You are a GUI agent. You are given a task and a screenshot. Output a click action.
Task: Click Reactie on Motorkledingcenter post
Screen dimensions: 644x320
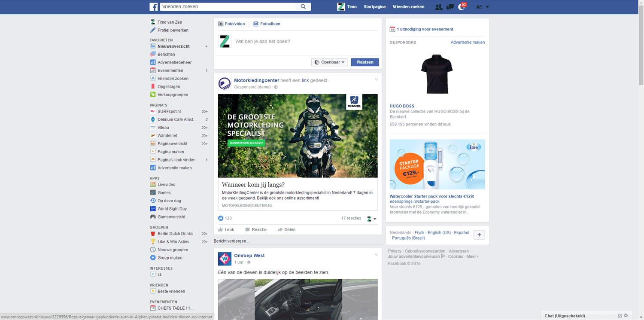coord(256,230)
